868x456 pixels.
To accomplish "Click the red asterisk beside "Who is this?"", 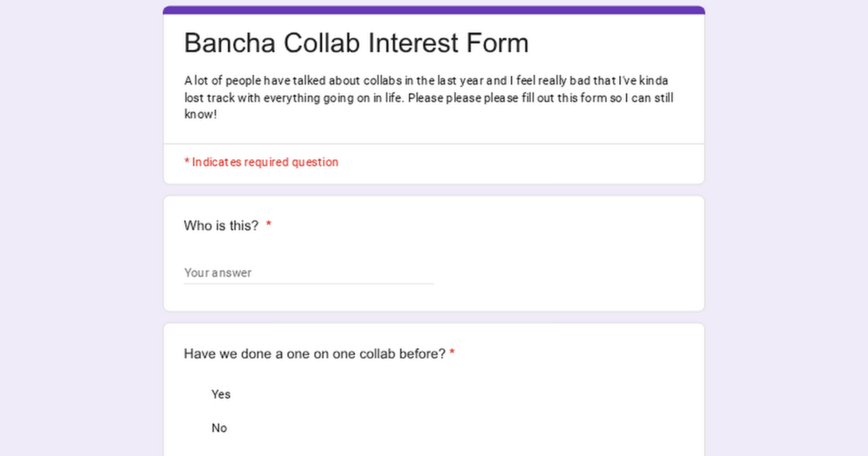I will (x=269, y=224).
